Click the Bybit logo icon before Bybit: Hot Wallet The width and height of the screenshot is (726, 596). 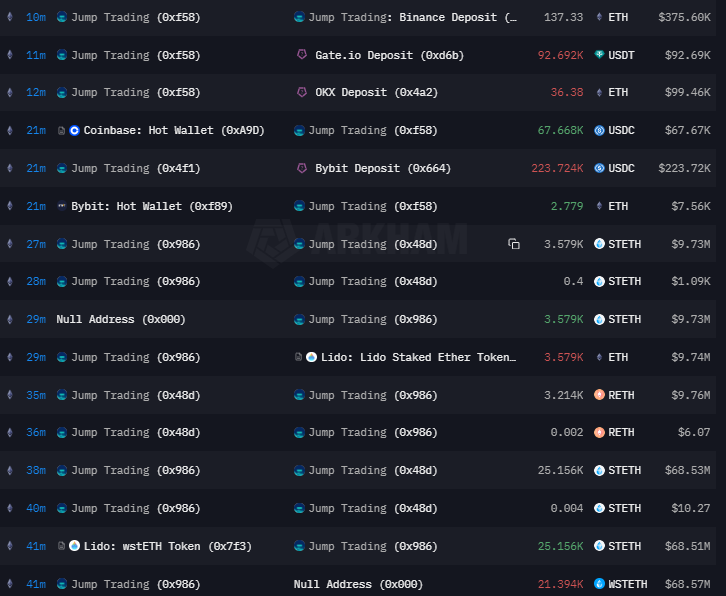62,206
